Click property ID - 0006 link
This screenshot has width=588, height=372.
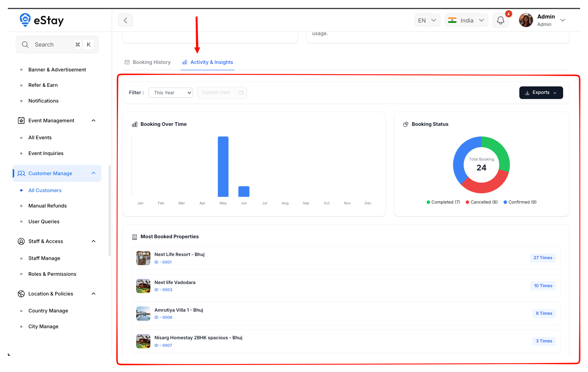pyautogui.click(x=163, y=318)
